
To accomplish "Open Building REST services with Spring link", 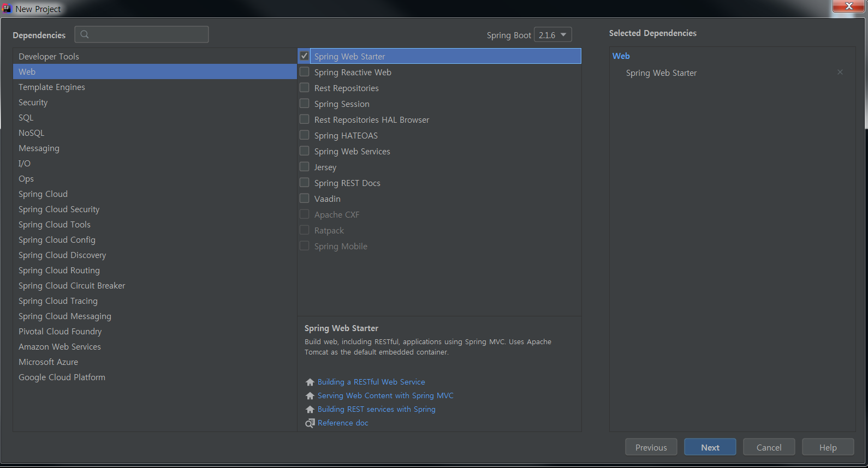I will pyautogui.click(x=377, y=409).
